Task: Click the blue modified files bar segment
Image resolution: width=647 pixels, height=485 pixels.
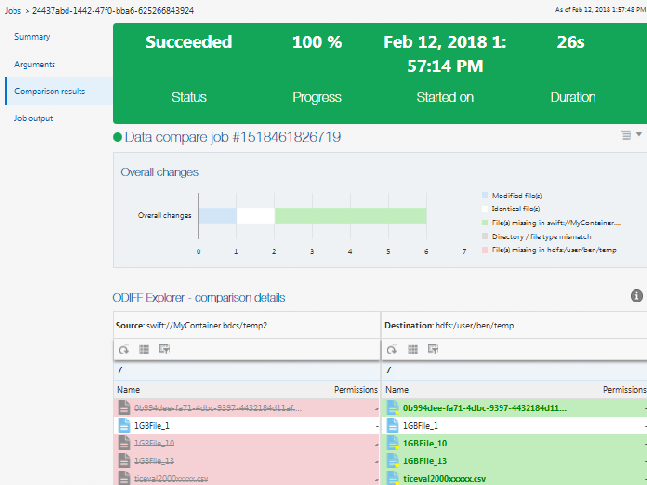Action: pos(218,216)
